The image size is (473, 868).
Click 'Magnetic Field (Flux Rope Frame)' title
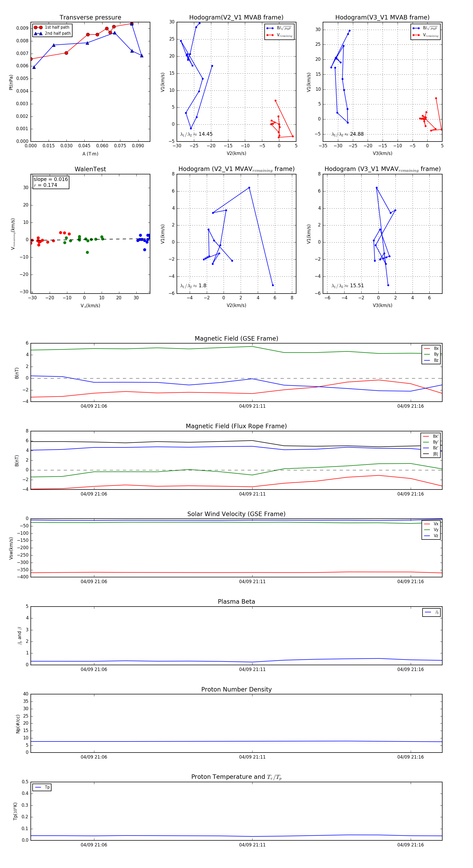click(236, 426)
